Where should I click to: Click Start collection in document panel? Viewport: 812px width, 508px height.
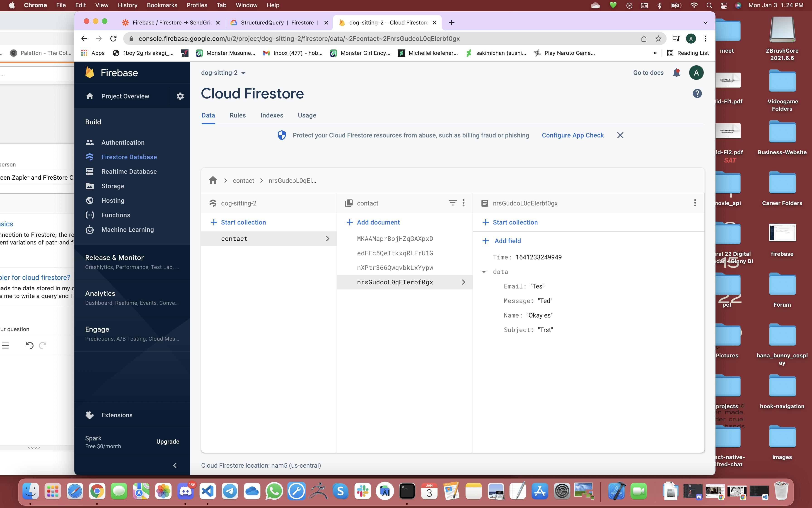click(510, 222)
